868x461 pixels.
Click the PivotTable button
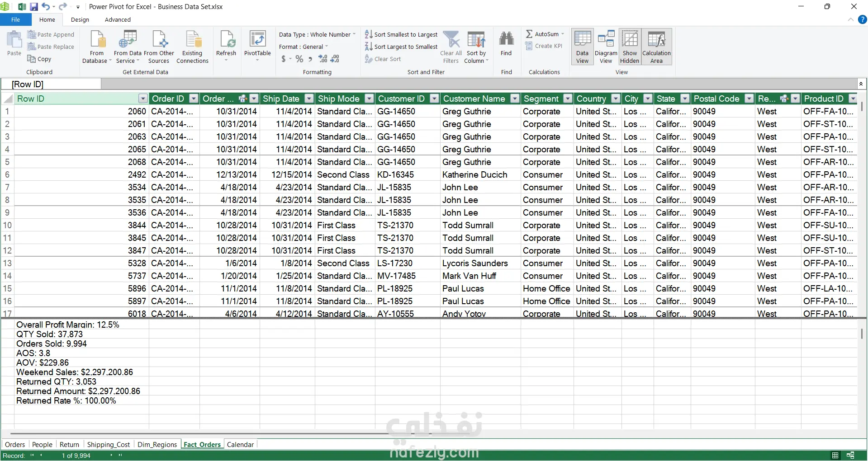click(x=257, y=46)
